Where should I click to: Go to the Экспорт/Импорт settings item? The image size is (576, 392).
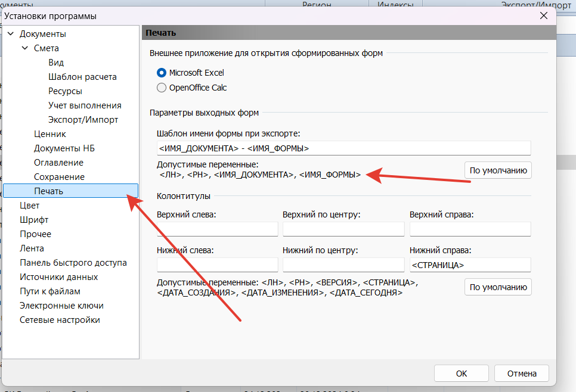(83, 120)
